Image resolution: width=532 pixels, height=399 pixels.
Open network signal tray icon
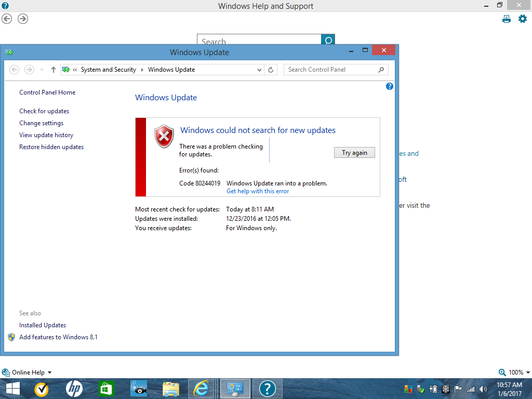(x=471, y=389)
